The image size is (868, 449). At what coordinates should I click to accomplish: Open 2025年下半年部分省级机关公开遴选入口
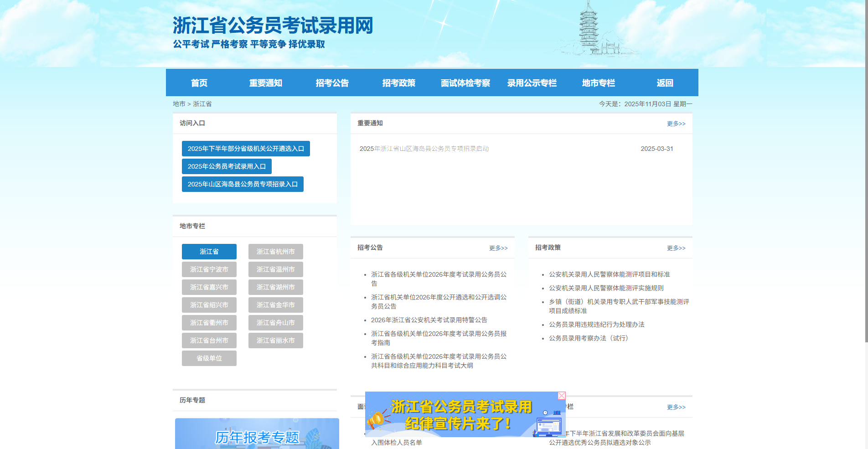(245, 148)
